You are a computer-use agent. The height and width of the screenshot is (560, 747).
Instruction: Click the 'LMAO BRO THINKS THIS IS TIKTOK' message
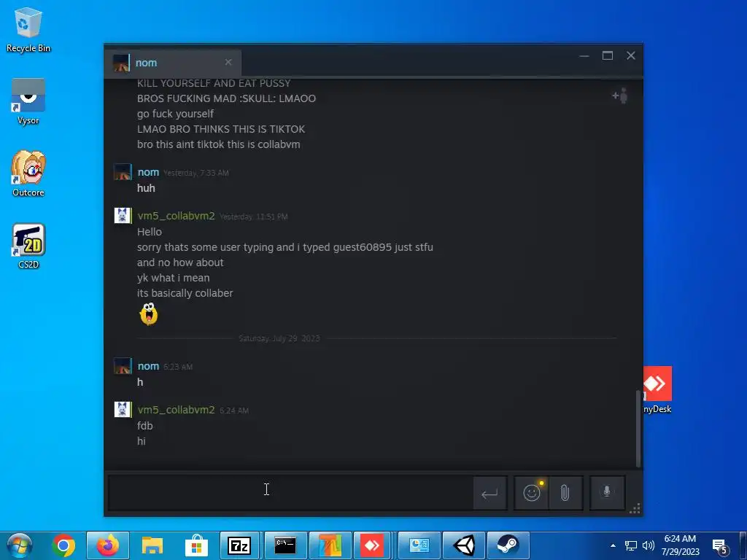click(x=220, y=129)
